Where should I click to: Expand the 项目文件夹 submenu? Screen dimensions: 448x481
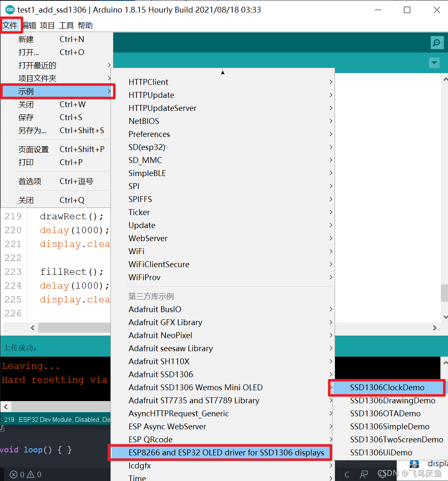pos(56,78)
